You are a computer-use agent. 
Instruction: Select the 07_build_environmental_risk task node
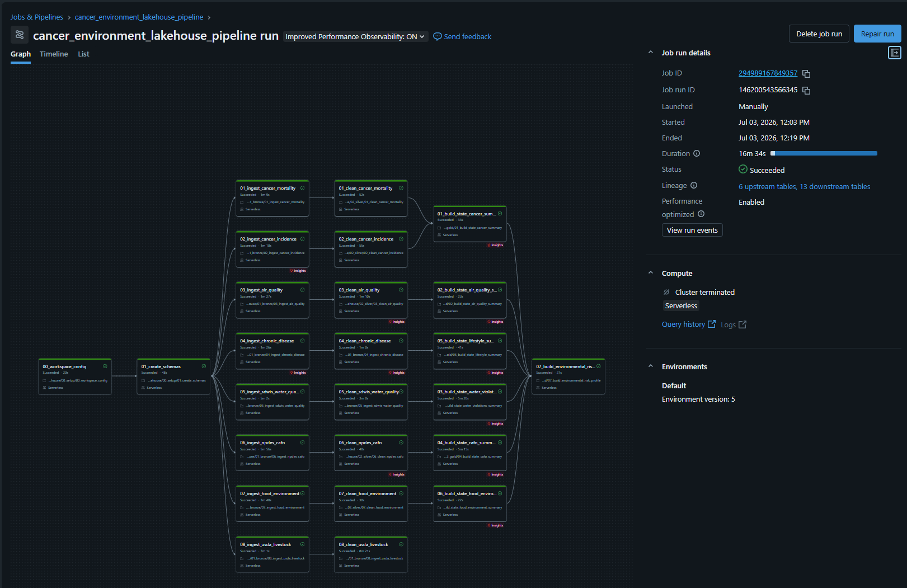(x=568, y=377)
